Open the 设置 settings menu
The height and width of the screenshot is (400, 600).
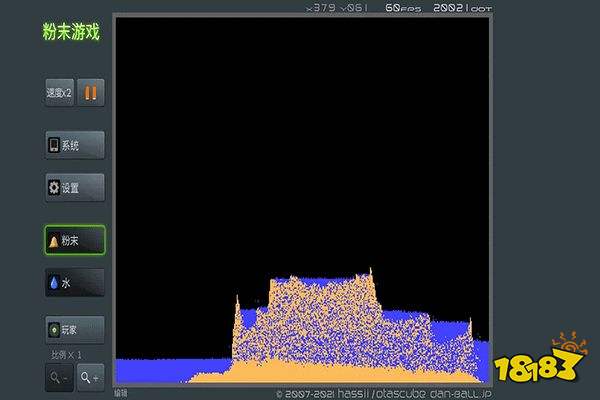point(75,187)
